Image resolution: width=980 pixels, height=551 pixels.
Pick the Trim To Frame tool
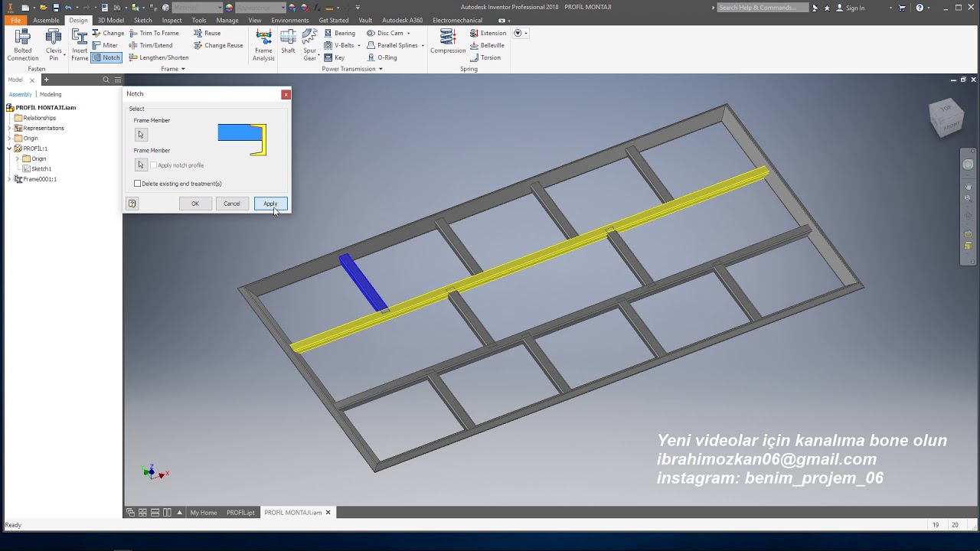tap(154, 33)
